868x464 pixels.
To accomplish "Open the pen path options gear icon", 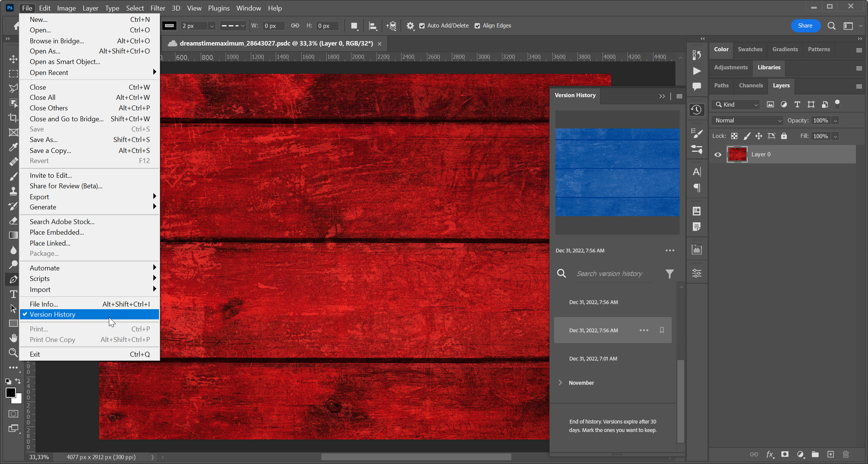I will click(x=410, y=26).
